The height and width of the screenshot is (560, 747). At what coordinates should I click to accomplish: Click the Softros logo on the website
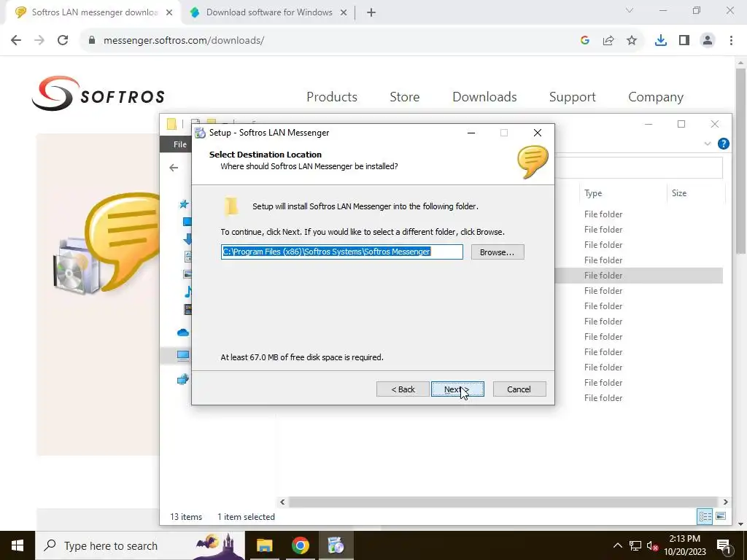[98, 93]
